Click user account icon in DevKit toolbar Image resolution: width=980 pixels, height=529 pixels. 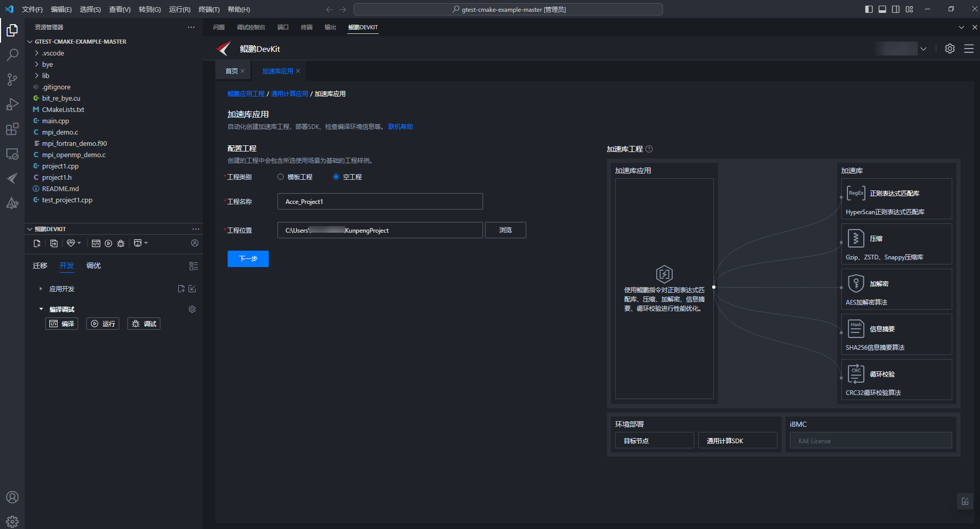point(195,243)
